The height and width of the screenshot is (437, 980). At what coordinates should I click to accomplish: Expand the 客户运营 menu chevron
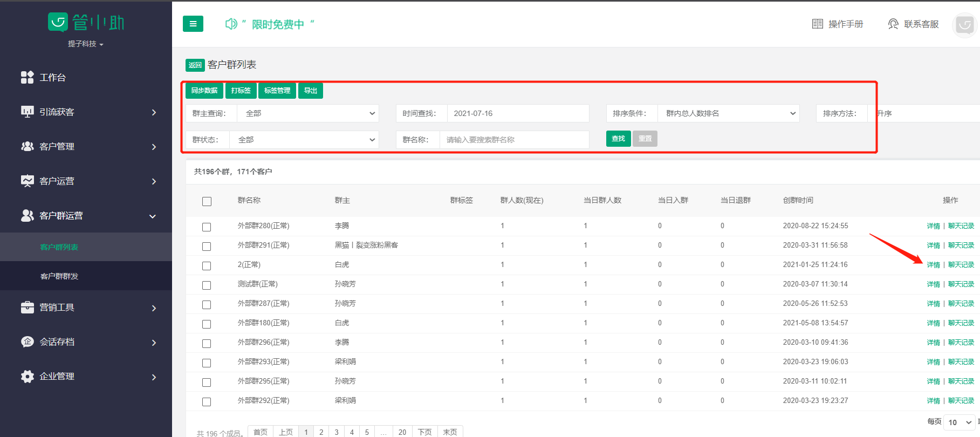(154, 181)
